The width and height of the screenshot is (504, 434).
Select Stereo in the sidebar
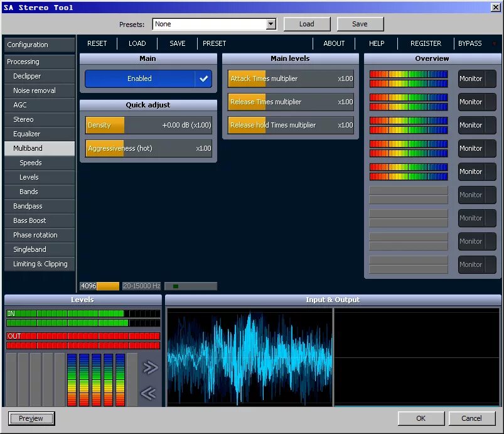click(40, 119)
